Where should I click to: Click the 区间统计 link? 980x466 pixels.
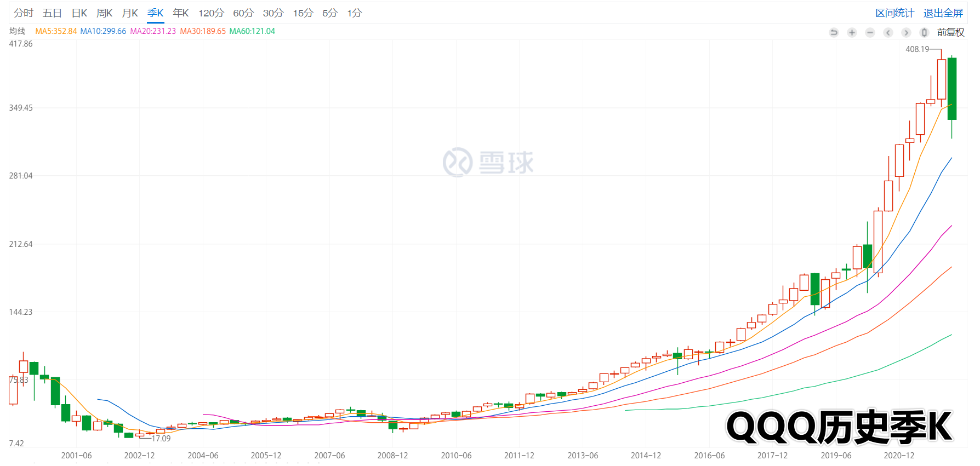[x=895, y=13]
